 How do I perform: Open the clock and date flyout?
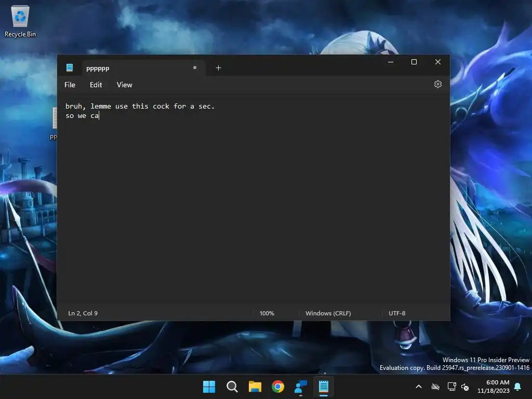coord(494,387)
